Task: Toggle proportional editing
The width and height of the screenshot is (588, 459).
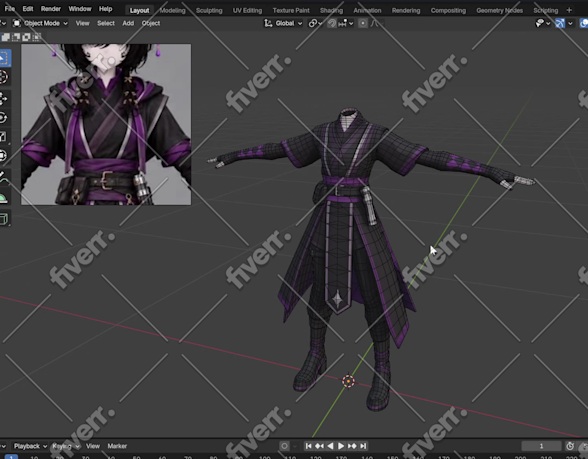Action: (x=363, y=23)
